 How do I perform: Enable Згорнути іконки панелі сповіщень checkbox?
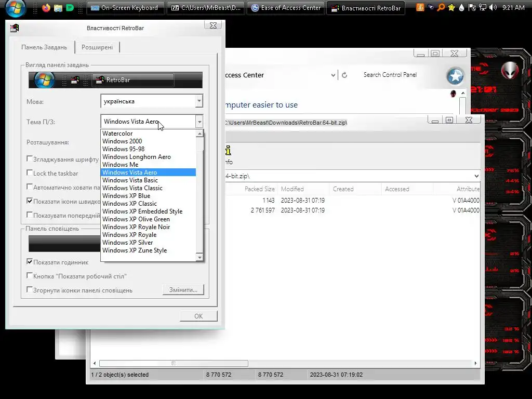(30, 290)
